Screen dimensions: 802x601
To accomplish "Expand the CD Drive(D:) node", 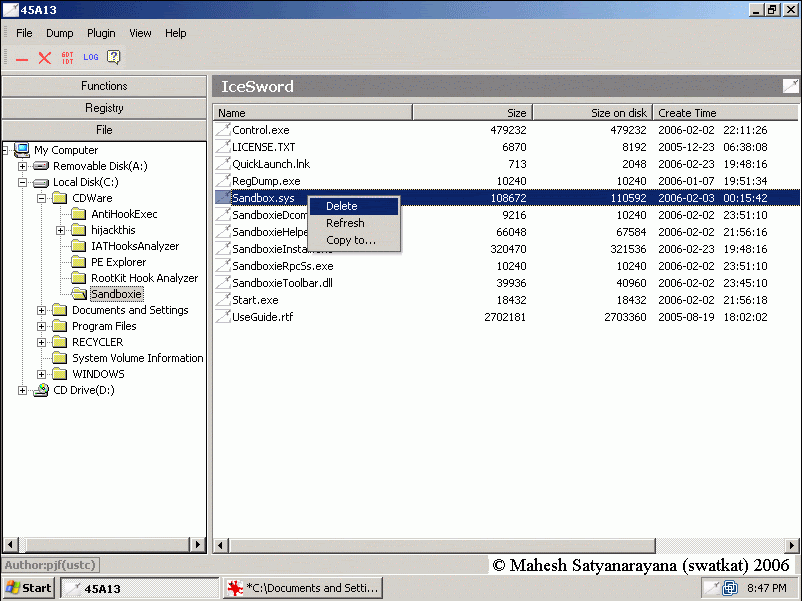I will pyautogui.click(x=23, y=390).
